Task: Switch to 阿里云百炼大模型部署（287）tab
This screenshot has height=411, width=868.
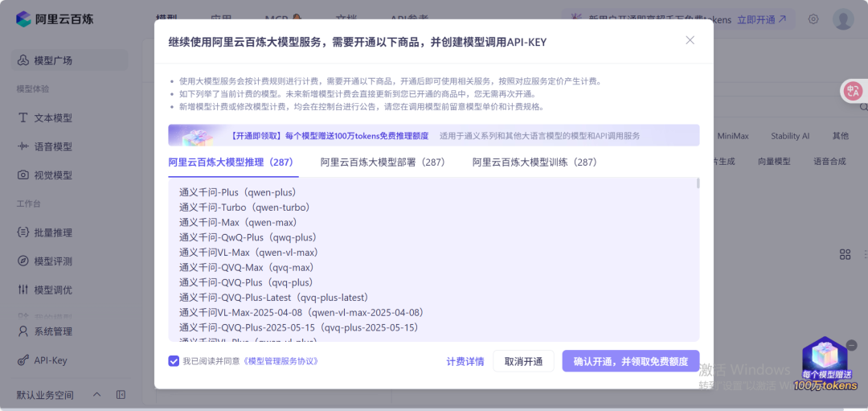Action: [x=383, y=162]
